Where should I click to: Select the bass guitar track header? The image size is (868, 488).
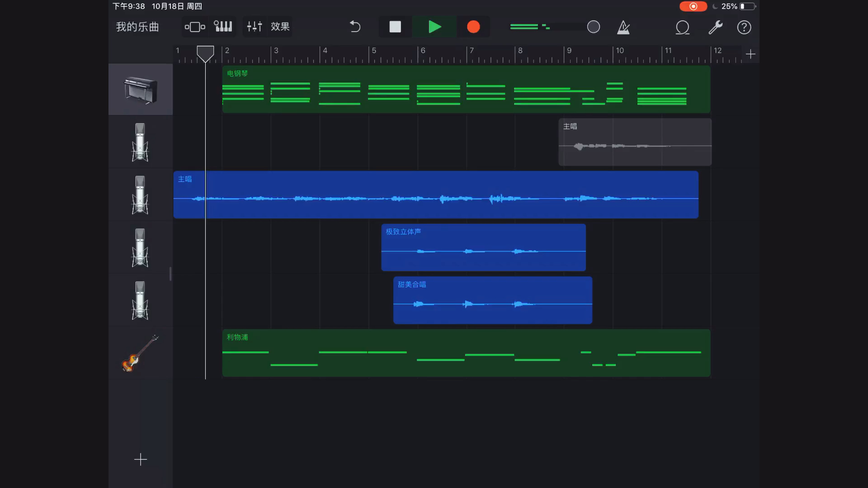point(141,353)
